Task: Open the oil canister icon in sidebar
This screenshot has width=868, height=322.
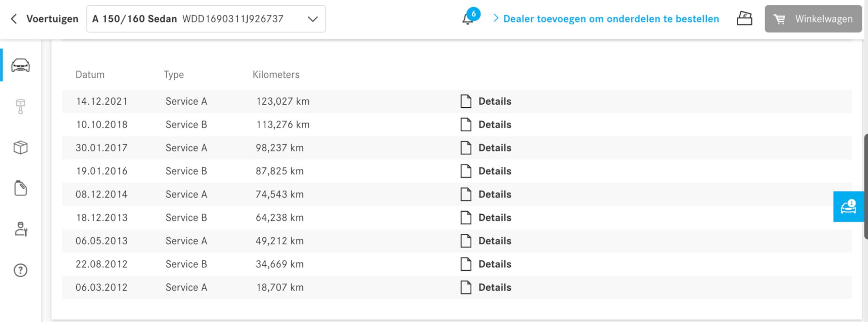Action: tap(20, 189)
